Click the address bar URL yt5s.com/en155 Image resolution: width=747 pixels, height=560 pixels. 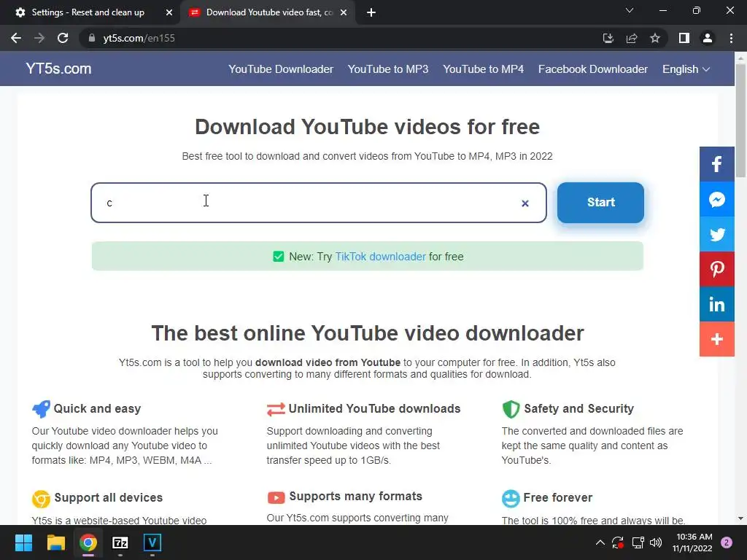pyautogui.click(x=139, y=38)
